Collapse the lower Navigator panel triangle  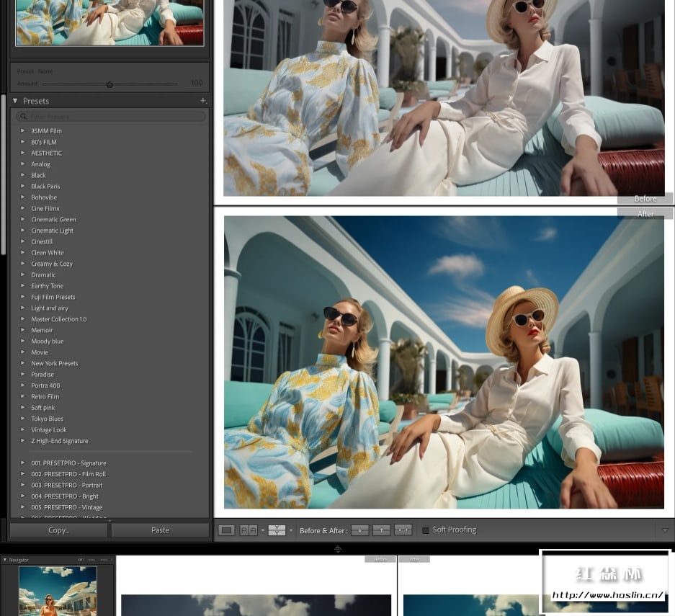[x=5, y=560]
